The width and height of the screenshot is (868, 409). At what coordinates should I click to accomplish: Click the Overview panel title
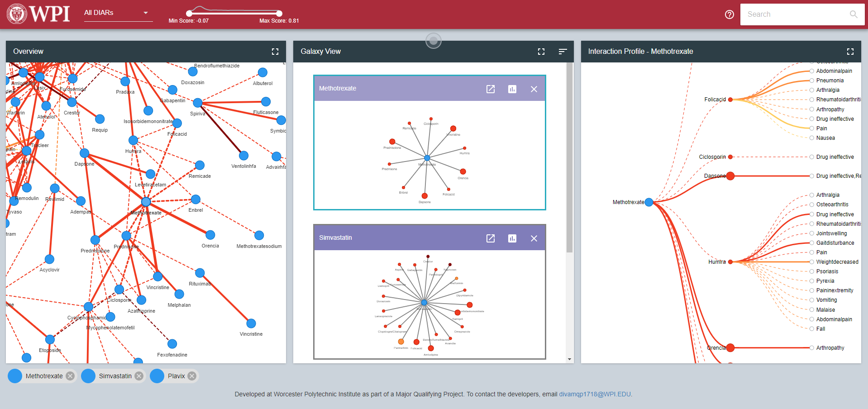tap(28, 52)
